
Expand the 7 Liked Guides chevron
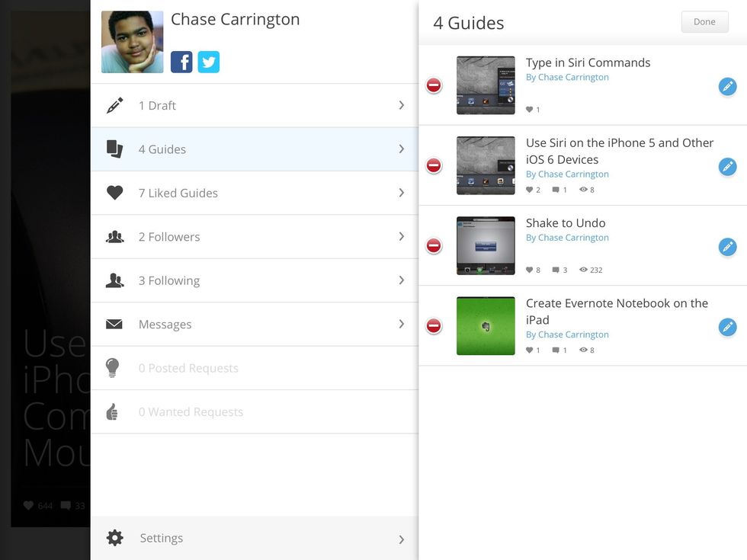pos(401,193)
